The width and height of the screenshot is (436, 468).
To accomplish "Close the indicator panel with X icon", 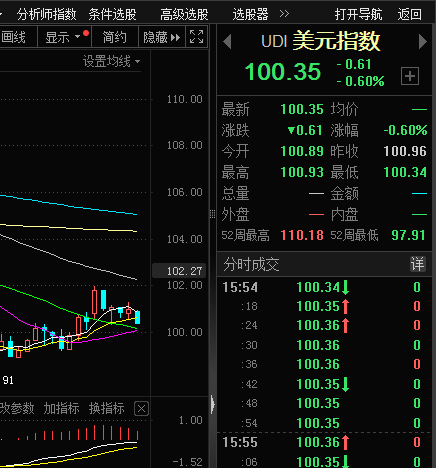I will (141, 408).
